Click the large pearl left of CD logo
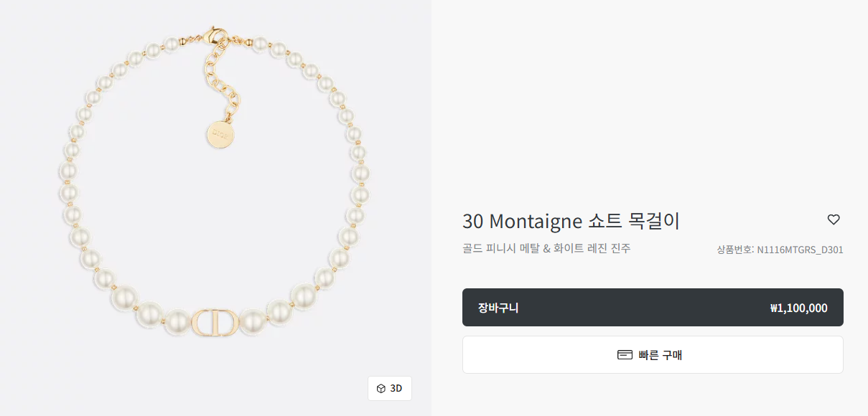The width and height of the screenshot is (868, 416). (177, 322)
